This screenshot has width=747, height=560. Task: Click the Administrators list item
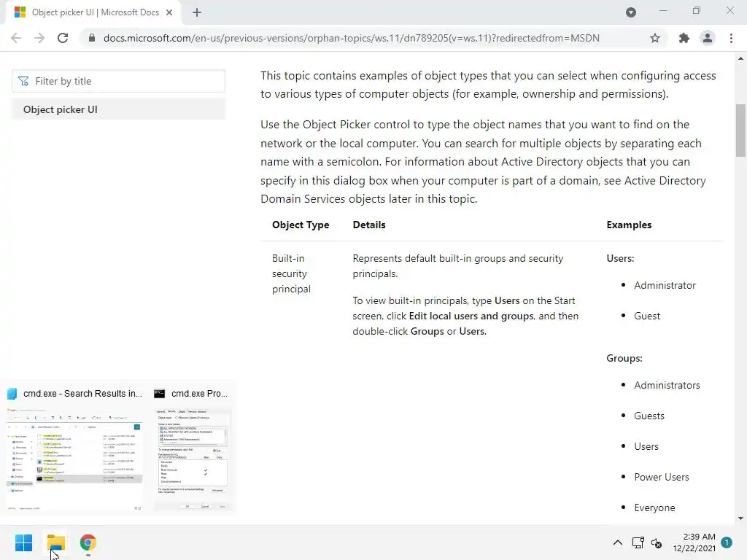coord(667,385)
